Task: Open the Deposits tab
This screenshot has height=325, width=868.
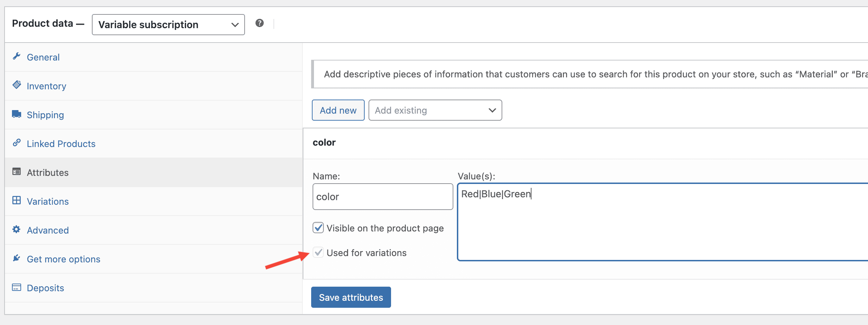Action: tap(45, 288)
